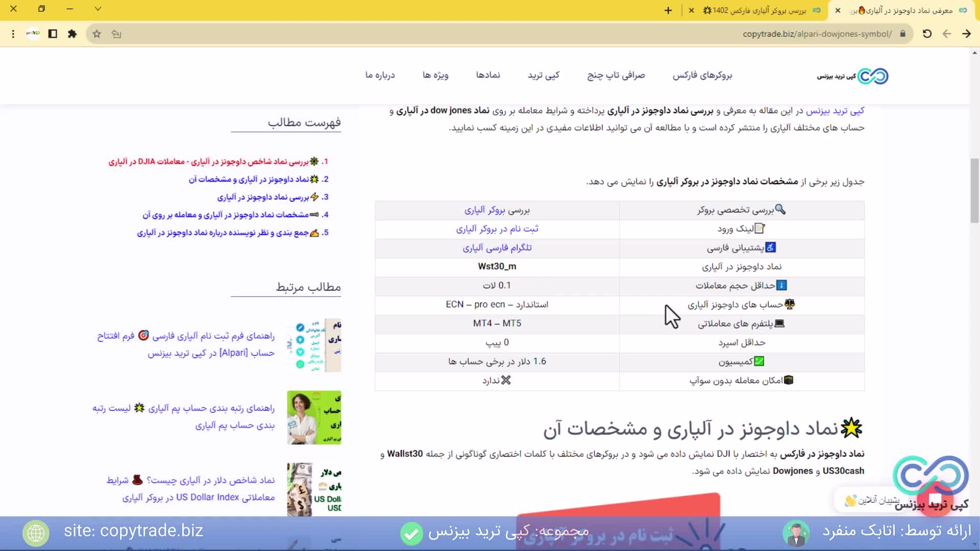Expand the tab search chevron
This screenshot has width=980, height=551.
98,9
